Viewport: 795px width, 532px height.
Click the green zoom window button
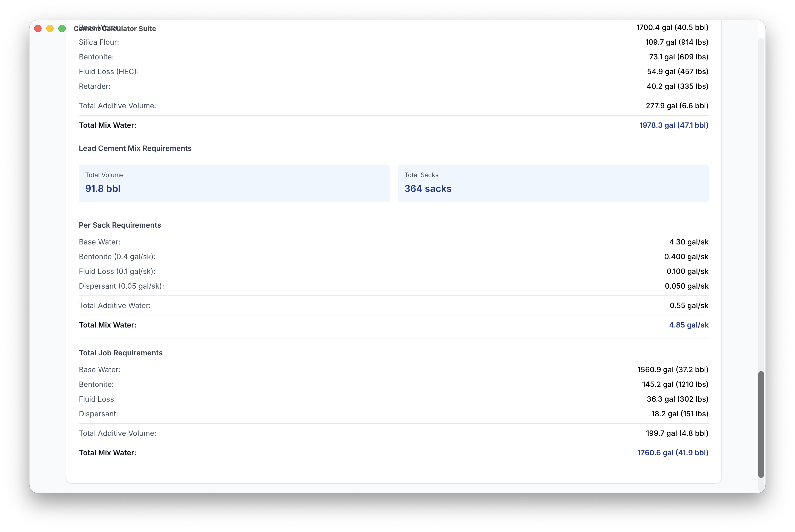coord(62,28)
